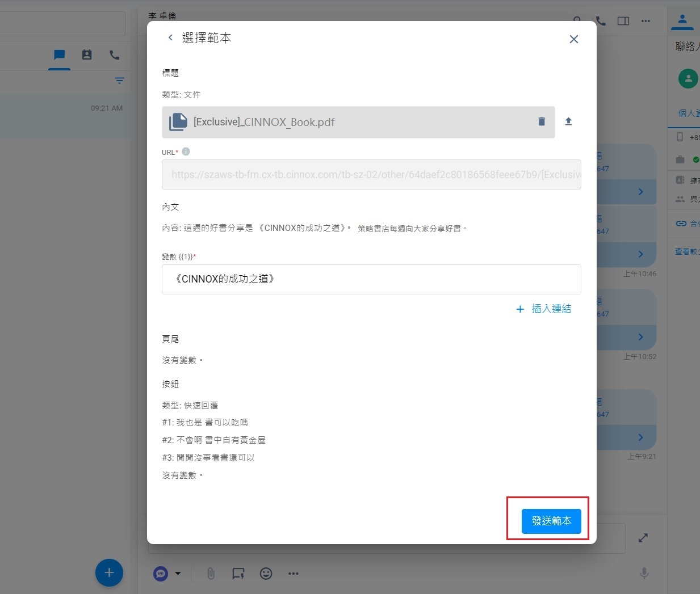Delete the attached [Exclusive]_CINNOX_Book.pdf file
Image resolution: width=700 pixels, height=594 pixels.
542,121
